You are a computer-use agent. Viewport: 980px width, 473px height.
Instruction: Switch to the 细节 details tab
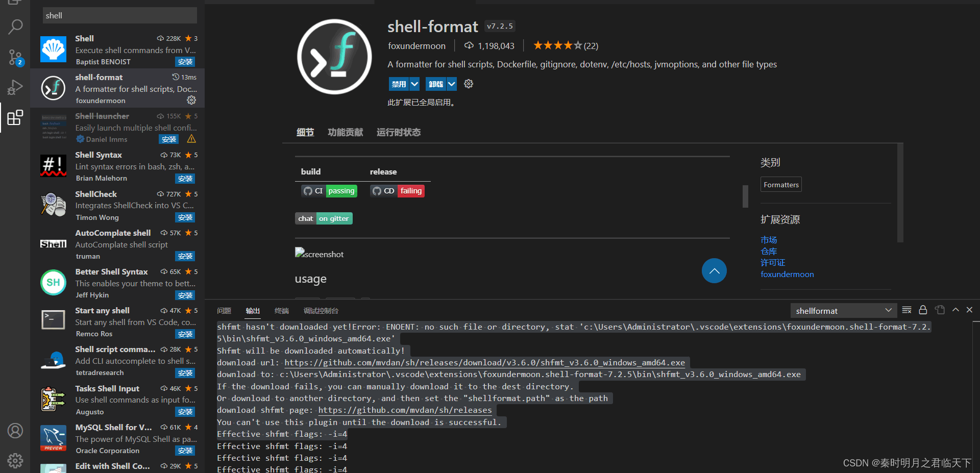pos(305,132)
